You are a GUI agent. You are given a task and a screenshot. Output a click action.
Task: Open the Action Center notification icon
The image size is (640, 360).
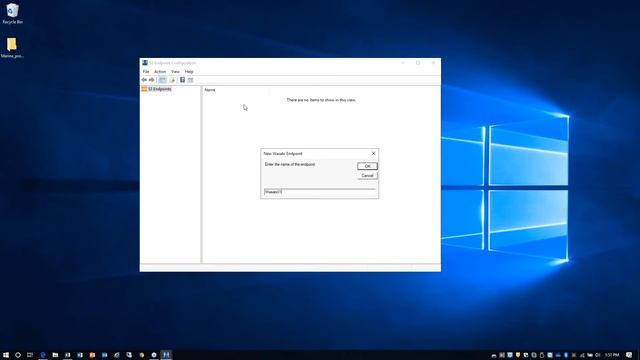pos(629,355)
